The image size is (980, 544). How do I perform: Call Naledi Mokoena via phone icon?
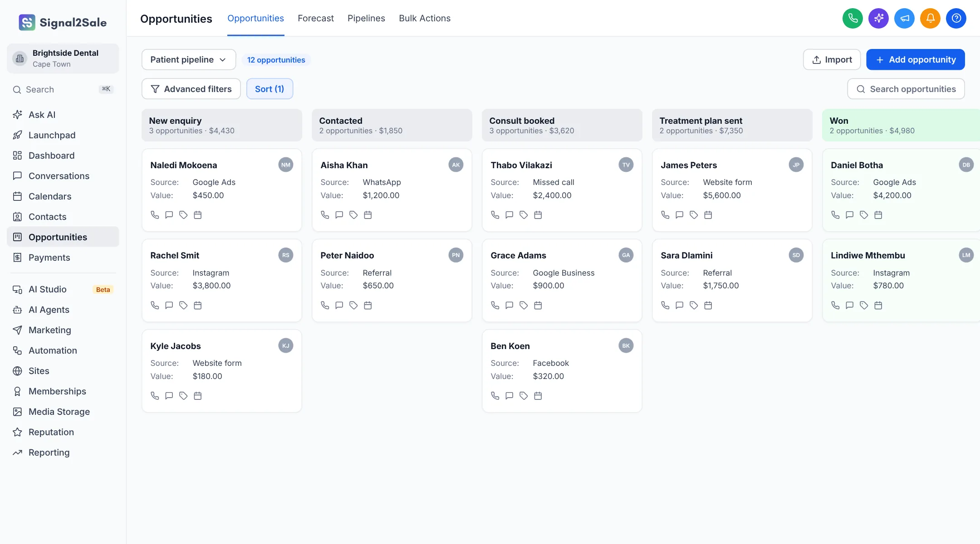tap(155, 215)
